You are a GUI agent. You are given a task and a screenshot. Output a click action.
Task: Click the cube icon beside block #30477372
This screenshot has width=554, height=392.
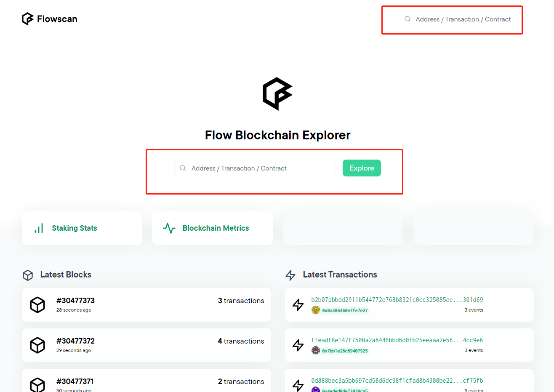click(37, 345)
